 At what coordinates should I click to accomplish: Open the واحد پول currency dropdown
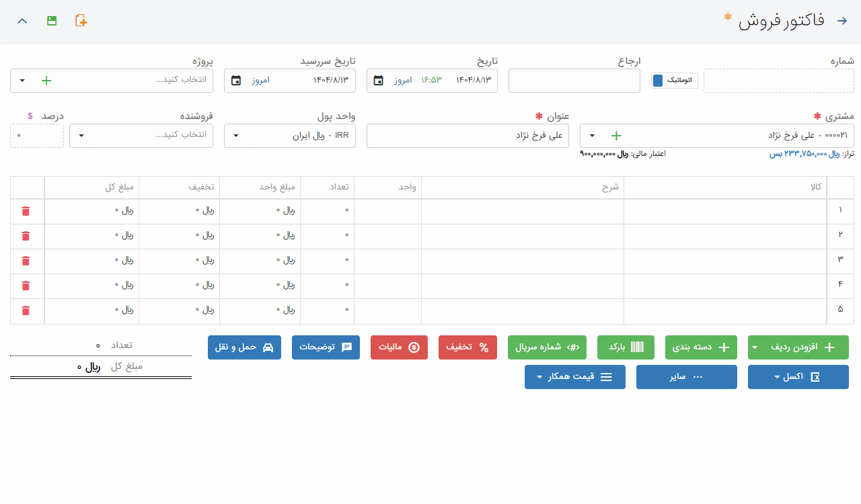coord(236,136)
